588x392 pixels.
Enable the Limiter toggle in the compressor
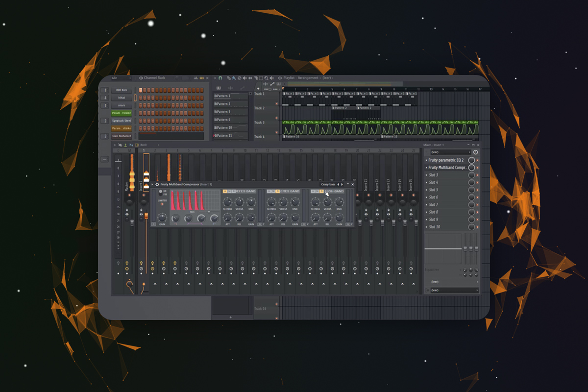pos(162,204)
